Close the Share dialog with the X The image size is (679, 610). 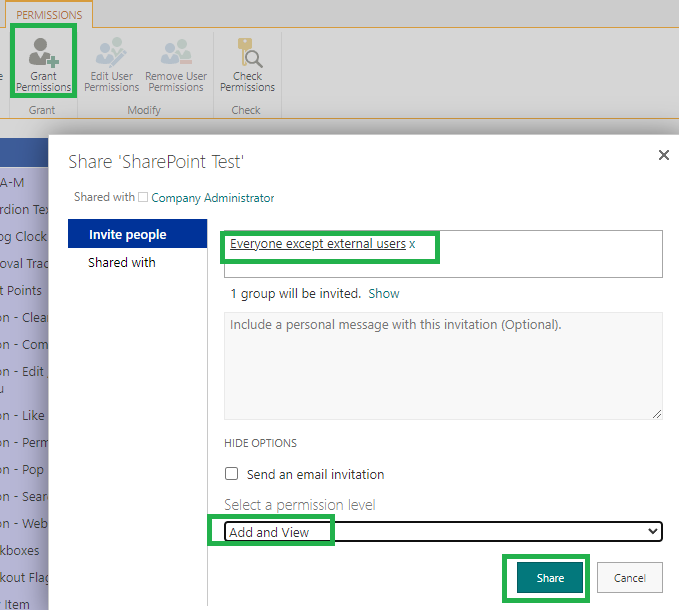(663, 155)
